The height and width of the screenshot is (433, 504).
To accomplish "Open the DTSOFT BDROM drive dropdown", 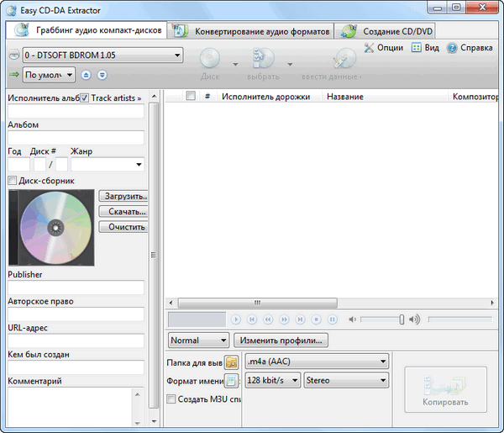I will 177,55.
